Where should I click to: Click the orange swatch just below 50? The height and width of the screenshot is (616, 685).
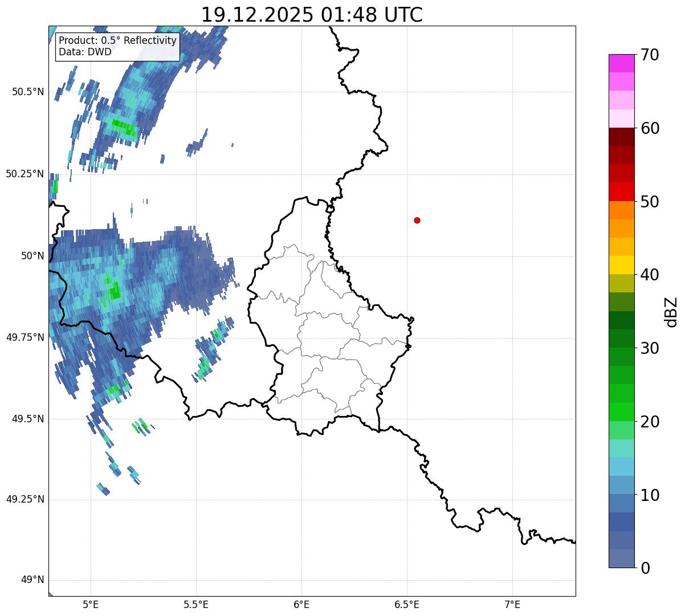coord(622,210)
